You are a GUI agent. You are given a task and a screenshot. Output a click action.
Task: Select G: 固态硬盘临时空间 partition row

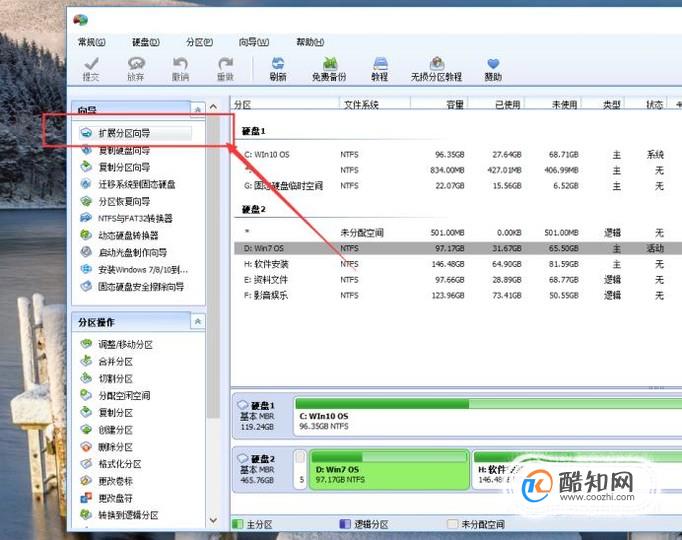coord(457,186)
